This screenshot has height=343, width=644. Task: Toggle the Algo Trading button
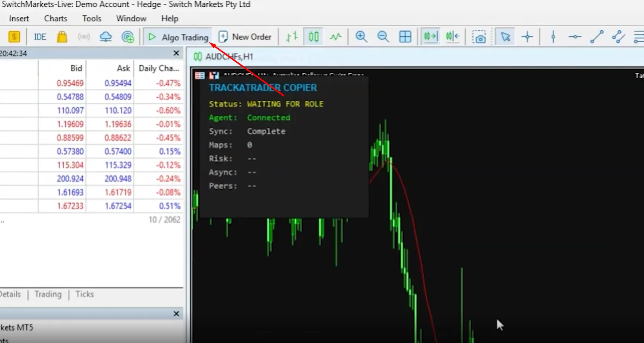178,37
